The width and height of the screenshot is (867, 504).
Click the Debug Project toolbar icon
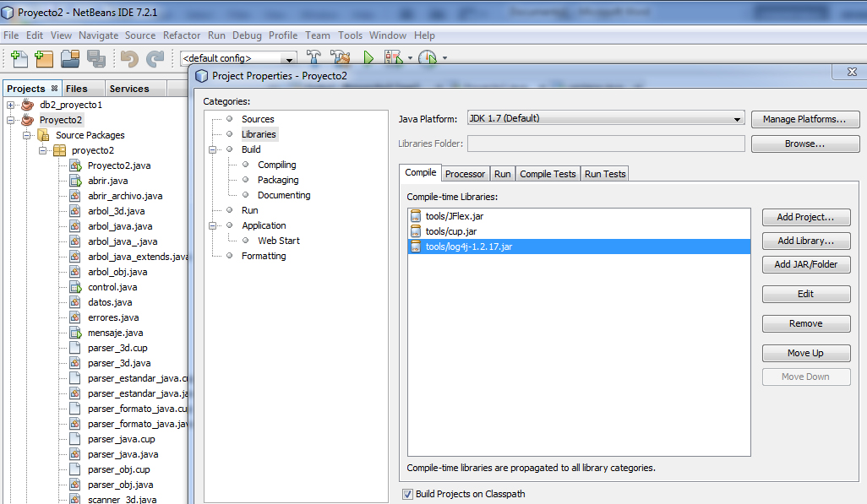(x=394, y=58)
